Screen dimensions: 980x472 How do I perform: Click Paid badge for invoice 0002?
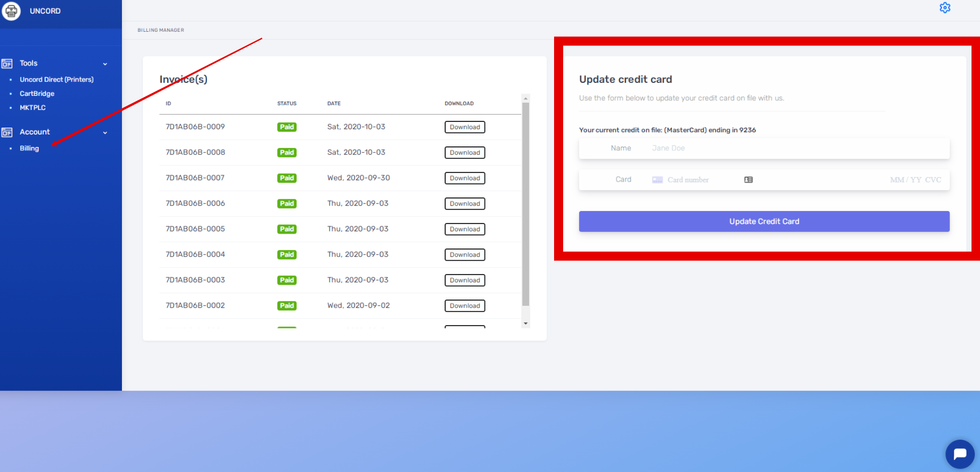tap(287, 306)
